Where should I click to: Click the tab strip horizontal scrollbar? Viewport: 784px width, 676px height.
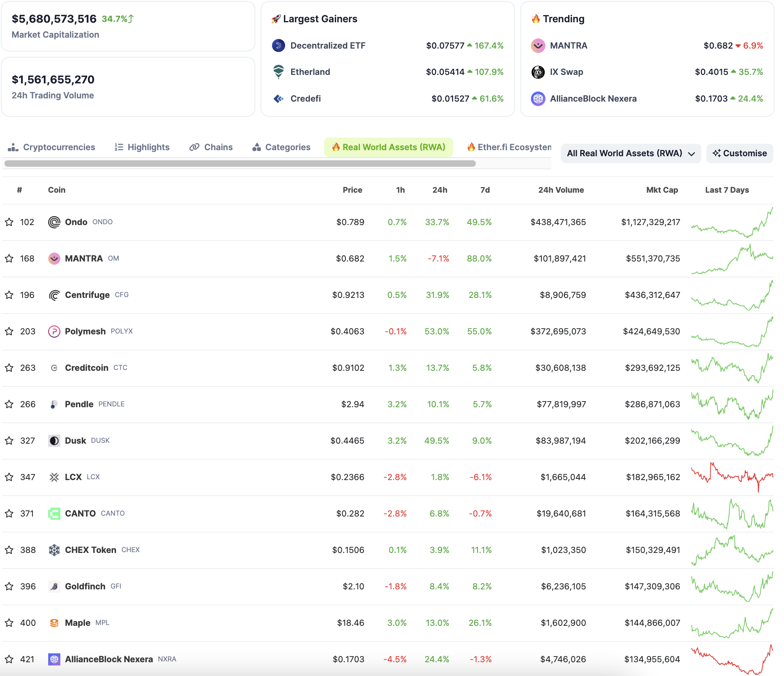240,164
